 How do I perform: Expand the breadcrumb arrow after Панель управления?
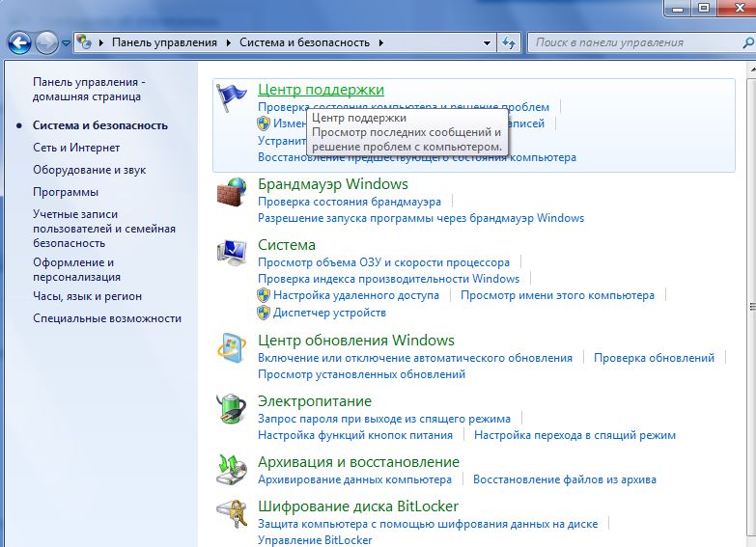pyautogui.click(x=229, y=42)
